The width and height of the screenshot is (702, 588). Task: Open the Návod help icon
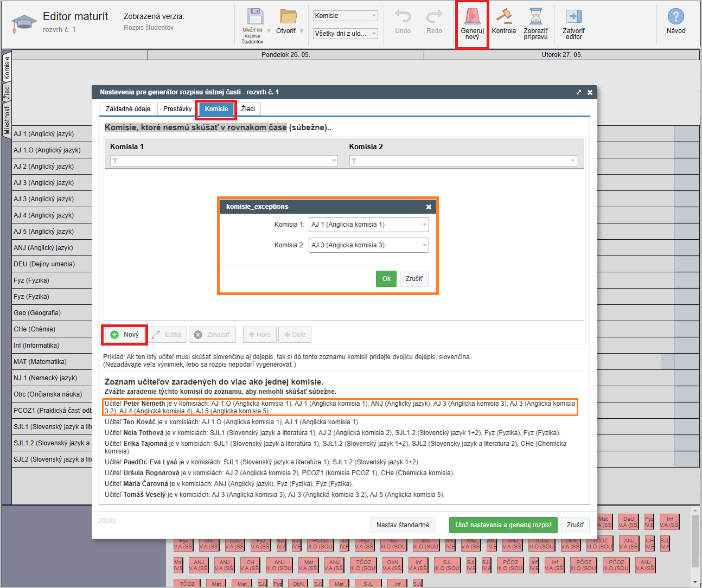pyautogui.click(x=676, y=16)
